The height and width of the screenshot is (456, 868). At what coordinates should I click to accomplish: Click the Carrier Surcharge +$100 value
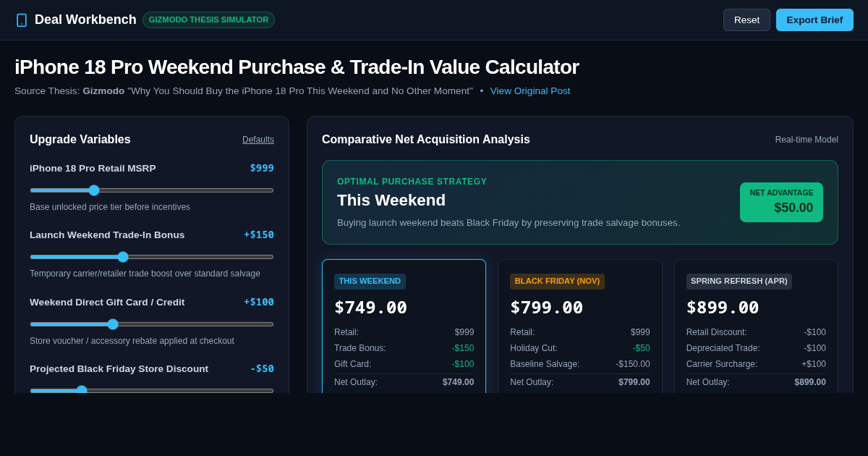pyautogui.click(x=814, y=364)
